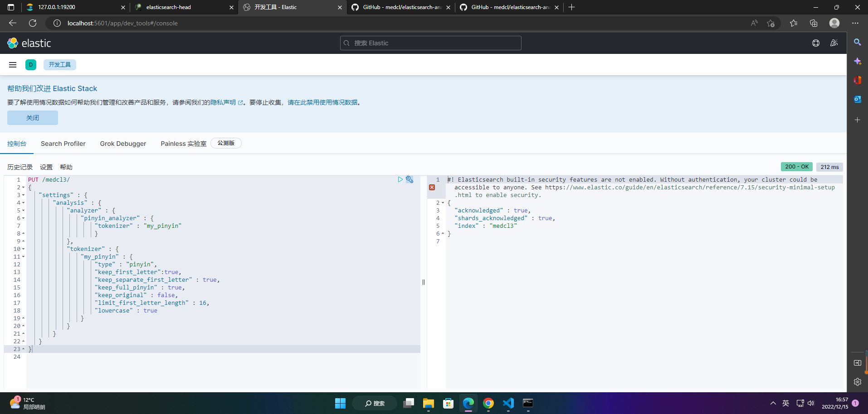868x414 pixels.
Task: Open the Kibana hamburger navigation menu
Action: (13, 65)
